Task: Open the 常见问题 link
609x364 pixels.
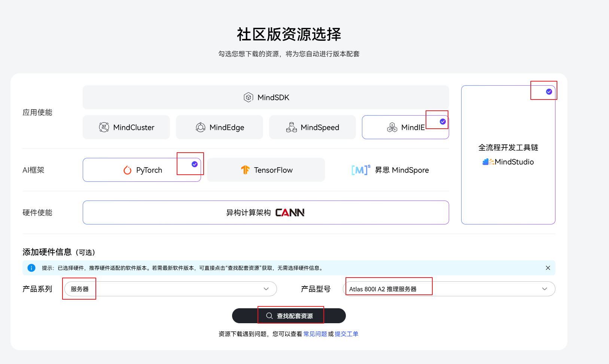Action: (x=315, y=334)
